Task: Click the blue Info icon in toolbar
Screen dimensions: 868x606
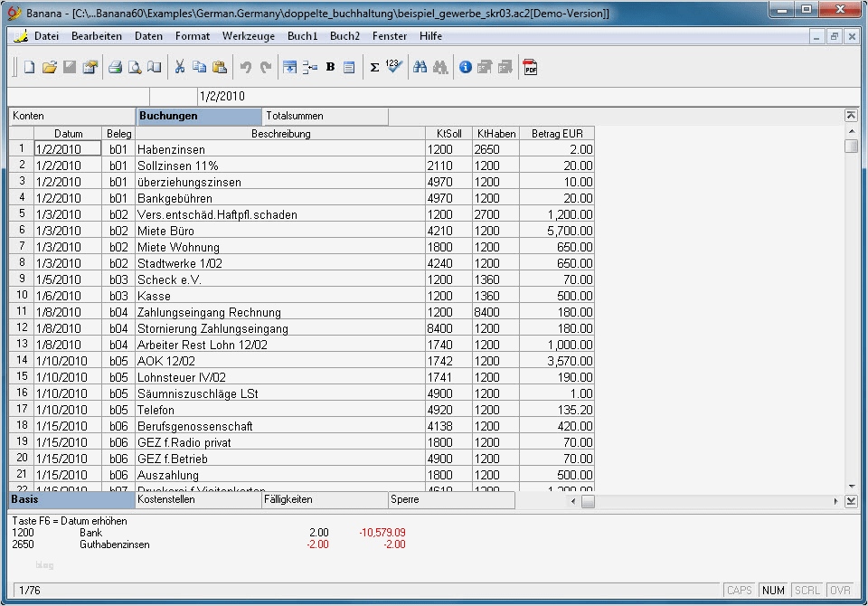Action: [466, 67]
